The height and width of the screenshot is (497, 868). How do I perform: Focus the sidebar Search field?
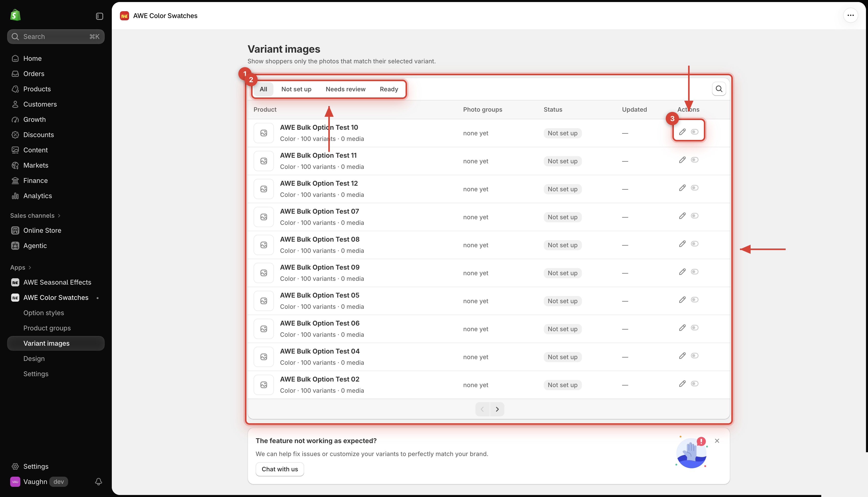tap(56, 37)
